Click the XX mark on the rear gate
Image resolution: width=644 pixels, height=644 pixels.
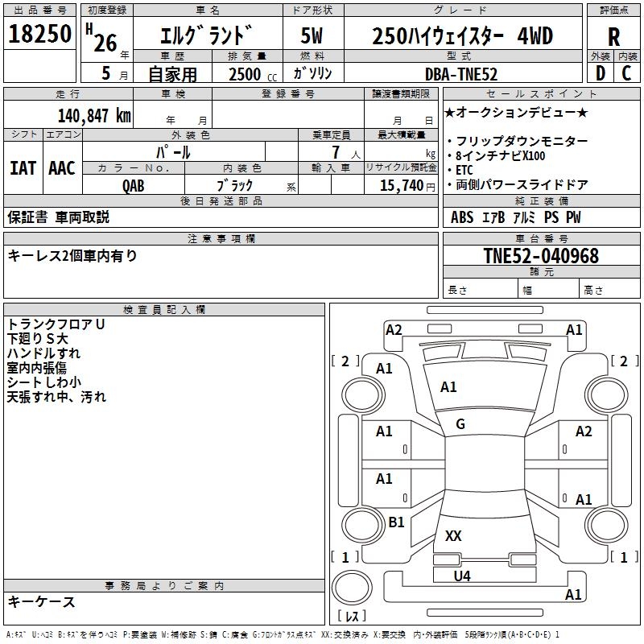coord(453,535)
